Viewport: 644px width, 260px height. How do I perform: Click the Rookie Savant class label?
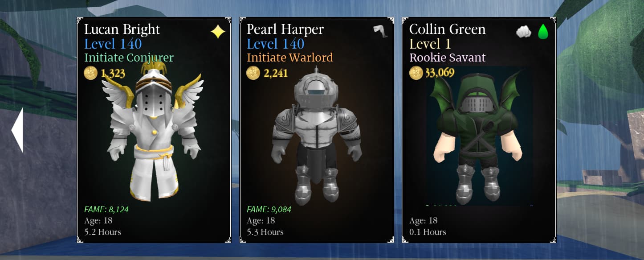[448, 58]
